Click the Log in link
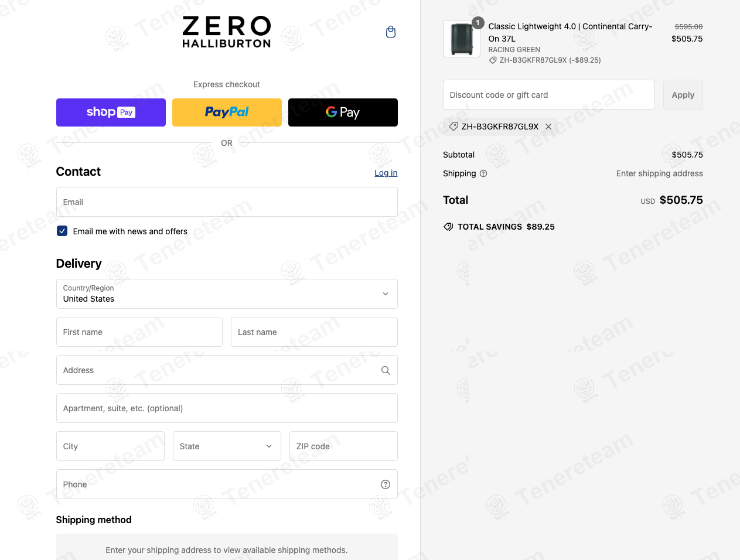740x560 pixels. (386, 173)
